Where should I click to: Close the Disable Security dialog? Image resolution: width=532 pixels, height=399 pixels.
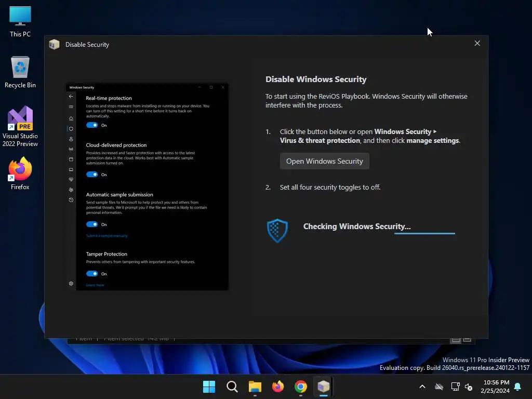tap(477, 43)
